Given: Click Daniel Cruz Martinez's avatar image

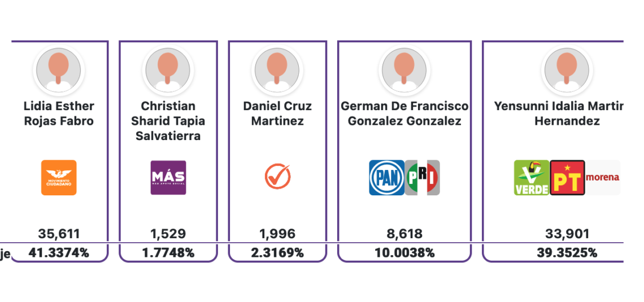Looking at the screenshot, I should [277, 70].
